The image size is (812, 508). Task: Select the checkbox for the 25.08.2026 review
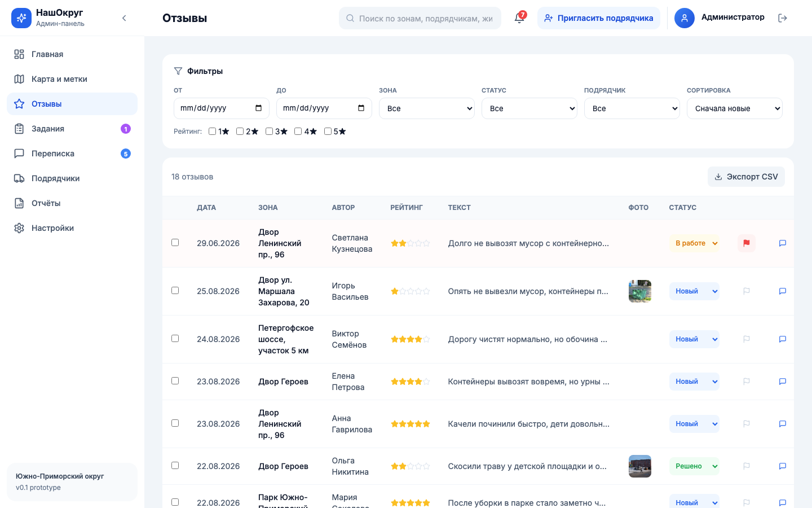pos(175,291)
